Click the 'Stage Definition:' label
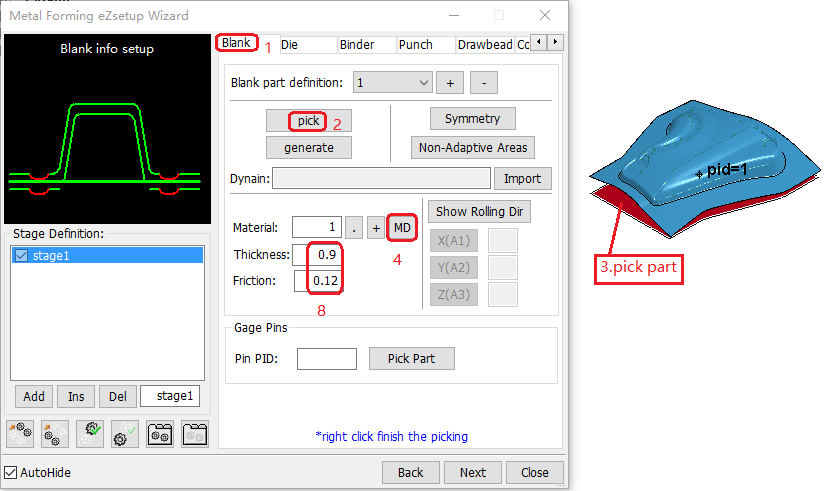Screen dimensions: 824x491 [58, 233]
